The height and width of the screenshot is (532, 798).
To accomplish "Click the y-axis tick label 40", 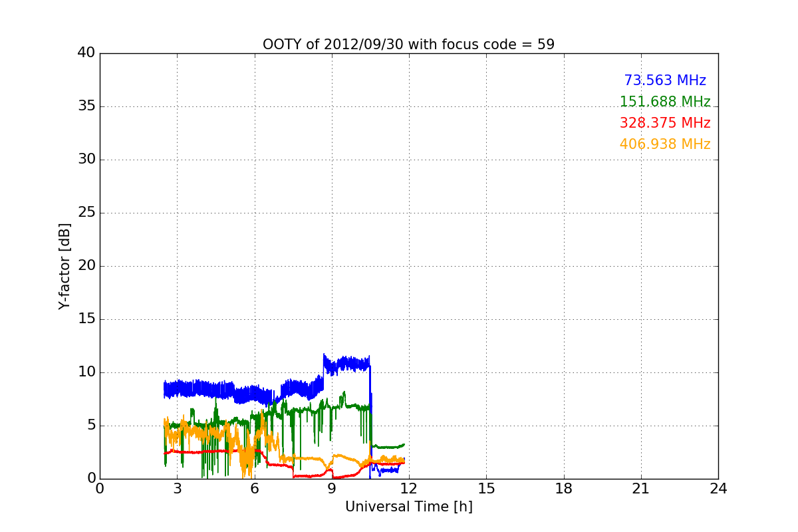I will pos(86,53).
